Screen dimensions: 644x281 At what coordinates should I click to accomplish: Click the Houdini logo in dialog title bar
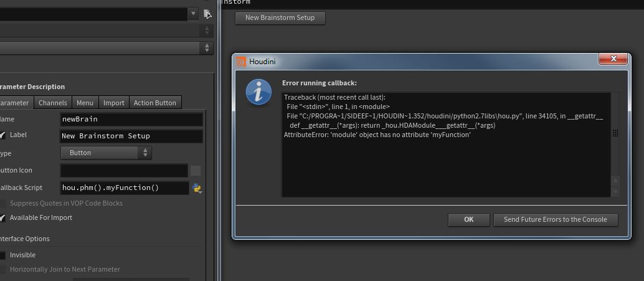pyautogui.click(x=240, y=62)
